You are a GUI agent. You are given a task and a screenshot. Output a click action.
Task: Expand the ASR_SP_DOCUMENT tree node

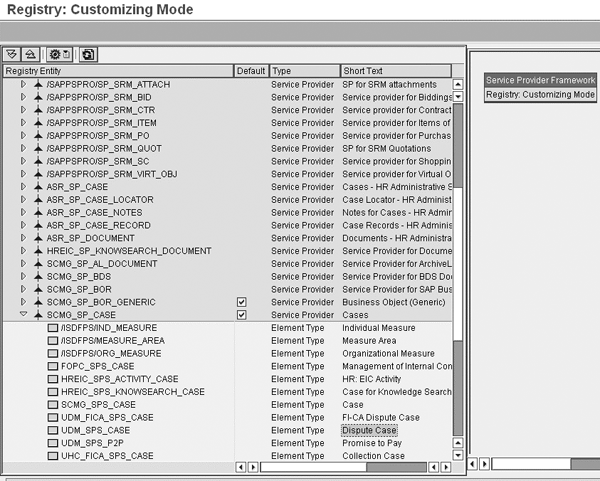[24, 238]
